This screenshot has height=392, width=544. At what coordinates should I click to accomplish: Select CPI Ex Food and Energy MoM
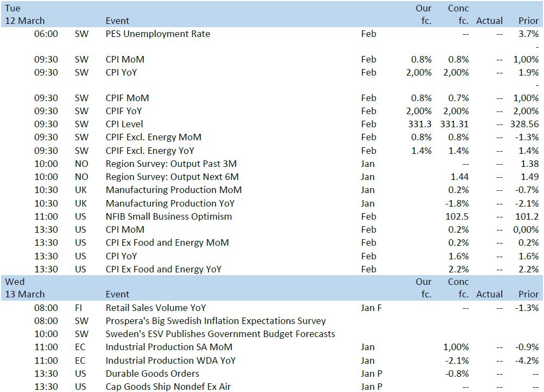[167, 242]
